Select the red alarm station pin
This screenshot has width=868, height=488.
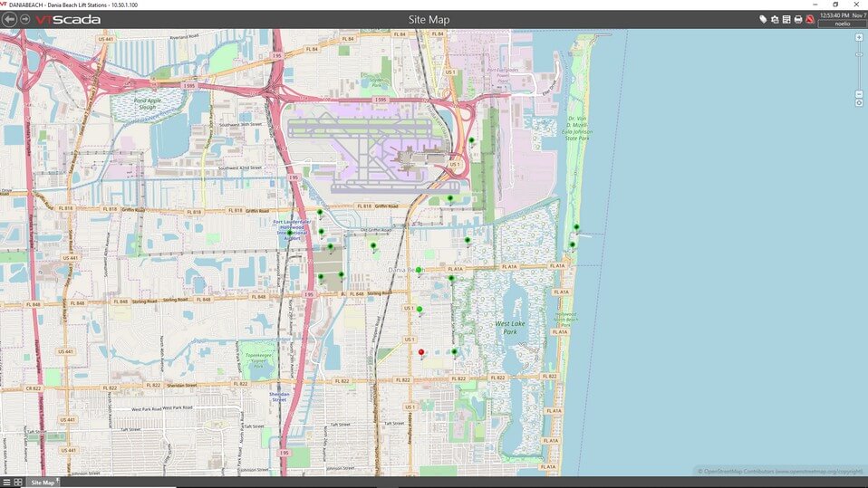pyautogui.click(x=420, y=352)
